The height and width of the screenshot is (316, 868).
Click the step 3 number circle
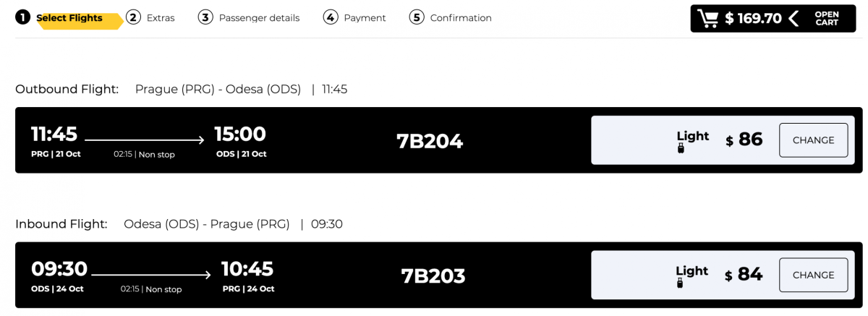(205, 17)
